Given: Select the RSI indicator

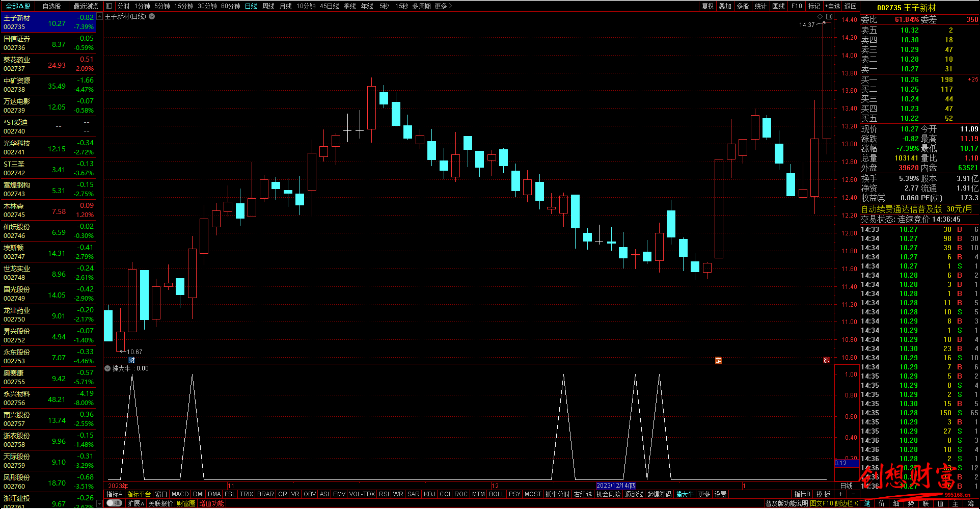Looking at the screenshot, I should tap(384, 494).
